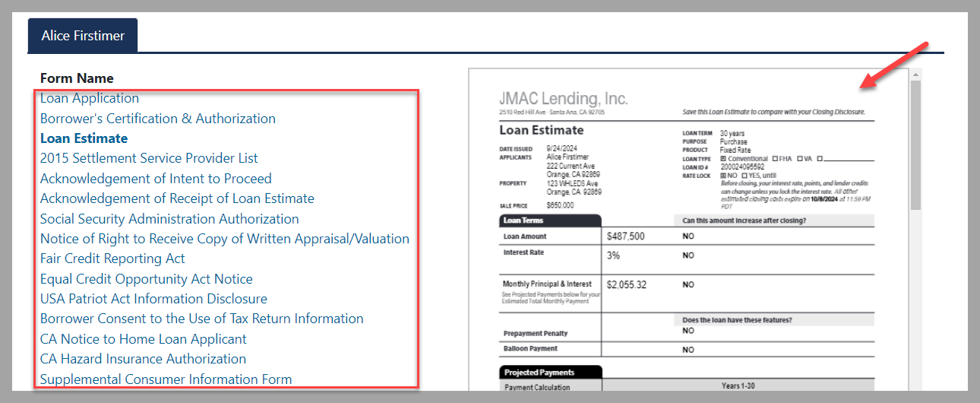
Task: Click the JMAC Lending, Inc. document preview heading
Action: point(564,99)
